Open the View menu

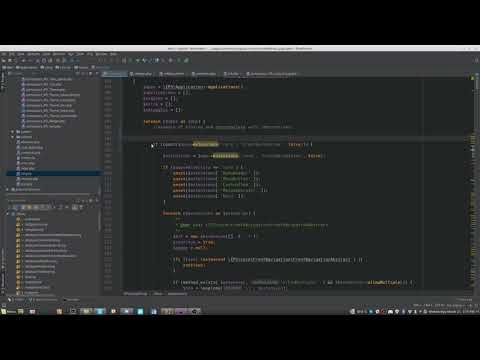click(x=21, y=54)
